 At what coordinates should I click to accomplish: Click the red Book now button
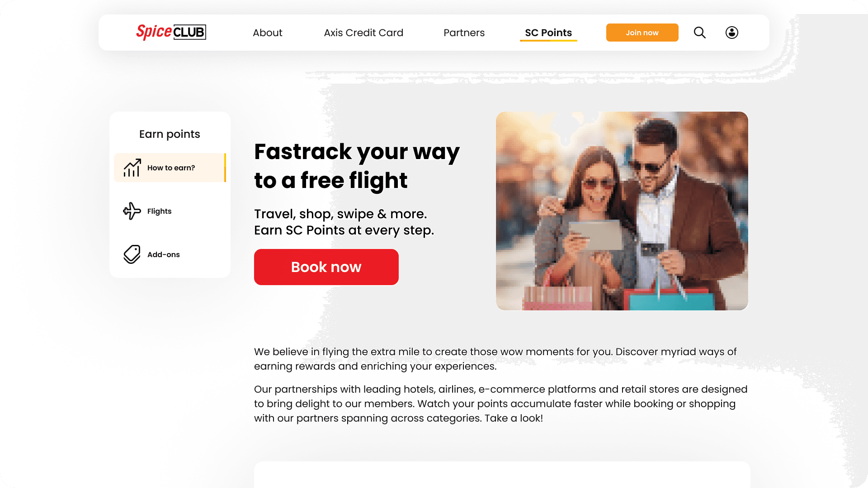[x=326, y=267]
